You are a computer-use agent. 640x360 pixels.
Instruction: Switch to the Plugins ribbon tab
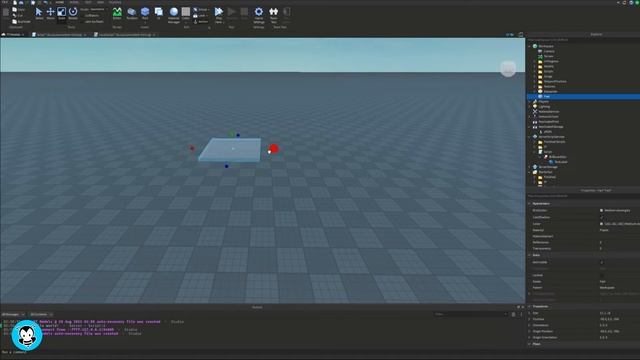115,2
